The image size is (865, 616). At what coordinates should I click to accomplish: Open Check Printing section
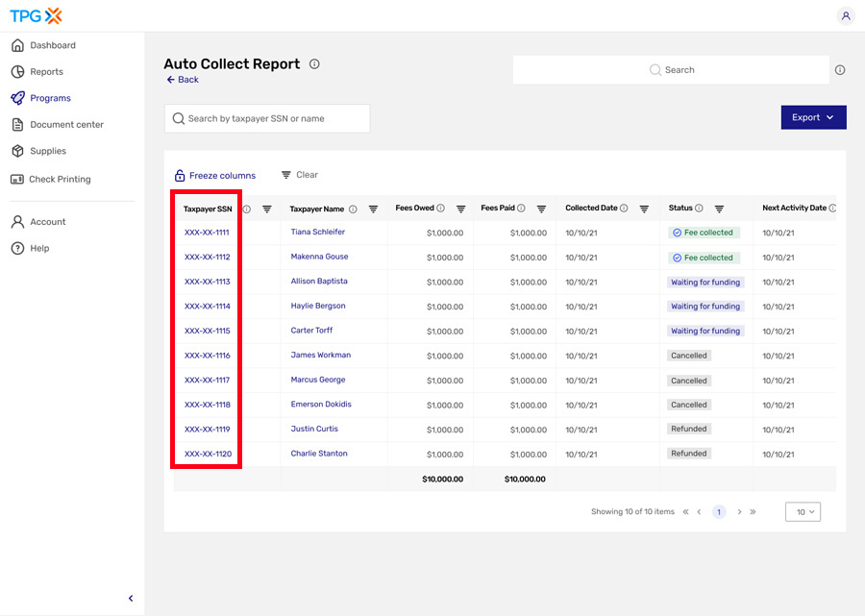coord(51,180)
